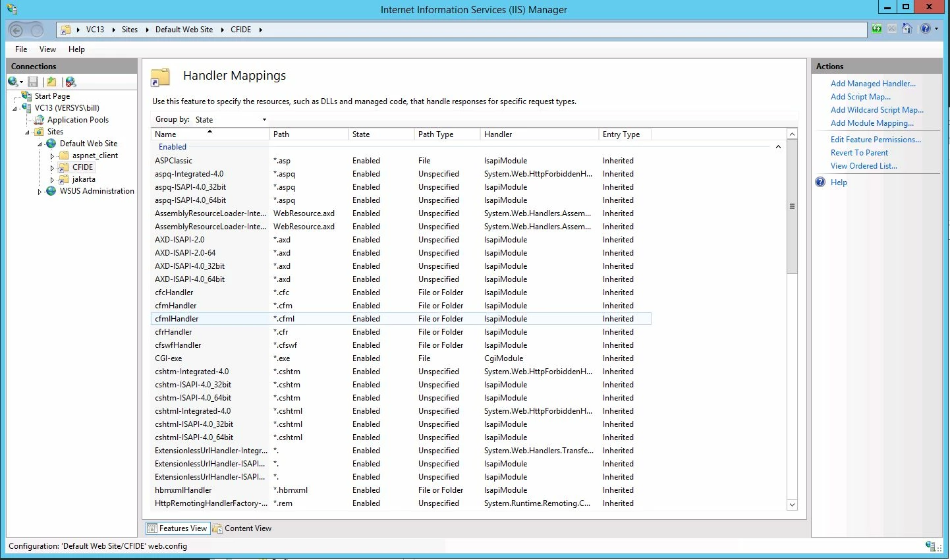This screenshot has height=560, width=950.
Task: Click the blue Help question mark icon in address toolbar
Action: pyautogui.click(x=926, y=28)
